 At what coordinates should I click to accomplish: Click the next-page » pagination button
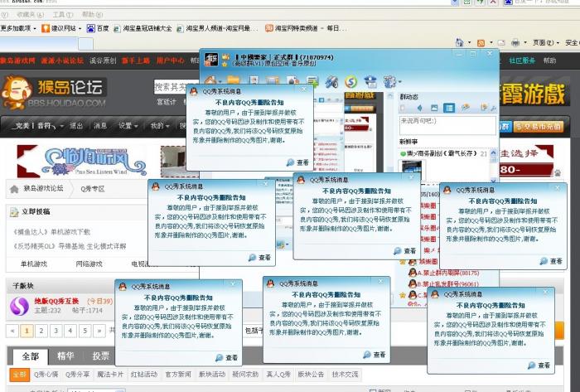coord(99,331)
